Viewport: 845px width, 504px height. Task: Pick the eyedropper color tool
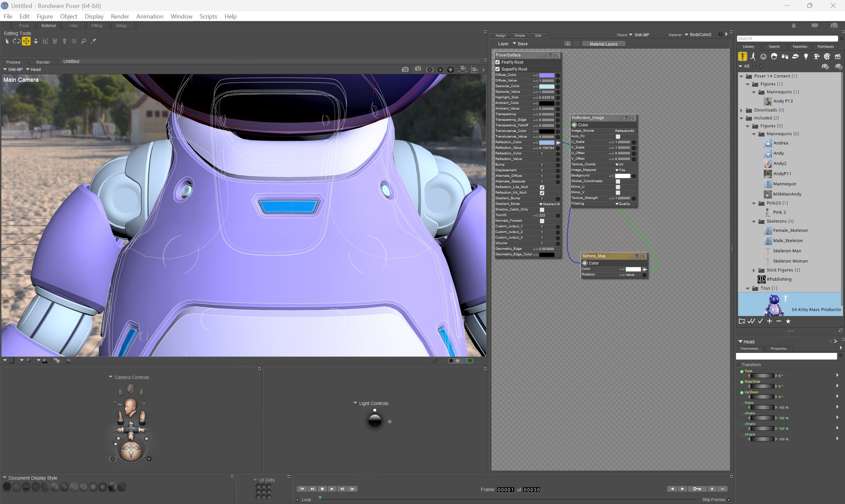[x=93, y=41]
